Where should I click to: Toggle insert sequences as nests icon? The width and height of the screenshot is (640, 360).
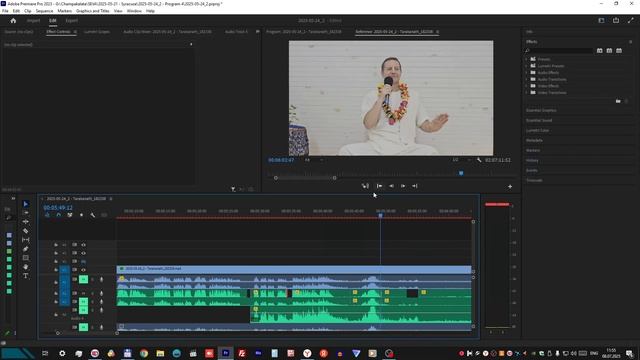(x=47, y=215)
